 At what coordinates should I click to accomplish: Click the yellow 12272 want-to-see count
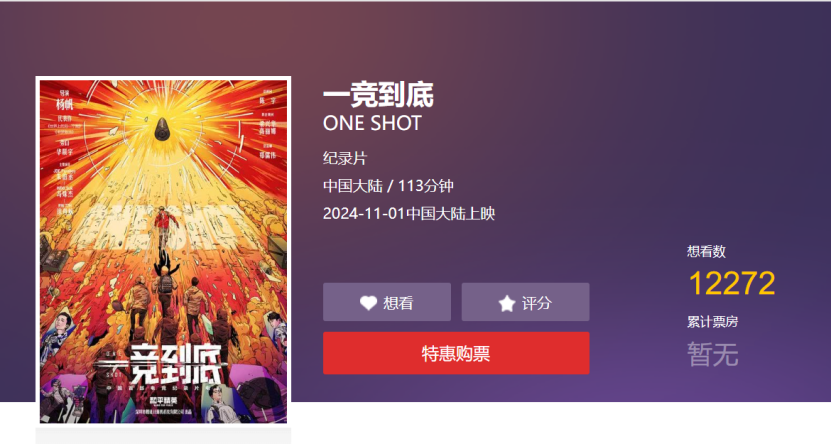732,283
